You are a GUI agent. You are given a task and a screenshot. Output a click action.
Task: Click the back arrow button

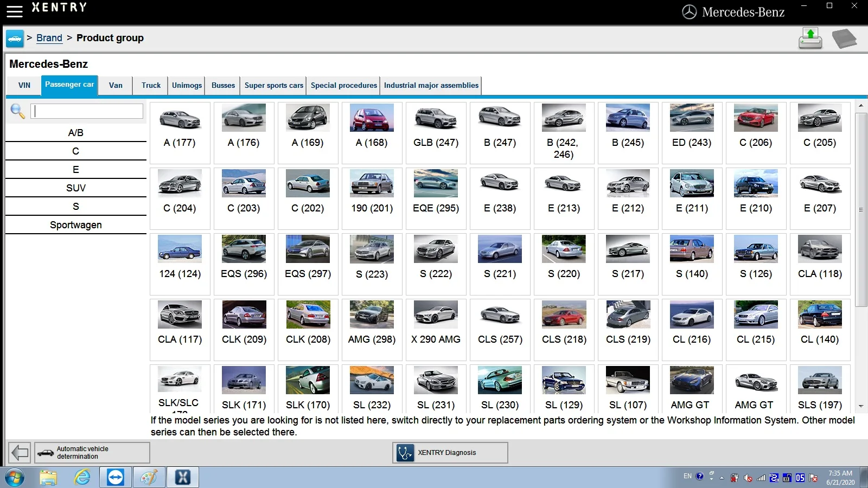coord(20,452)
